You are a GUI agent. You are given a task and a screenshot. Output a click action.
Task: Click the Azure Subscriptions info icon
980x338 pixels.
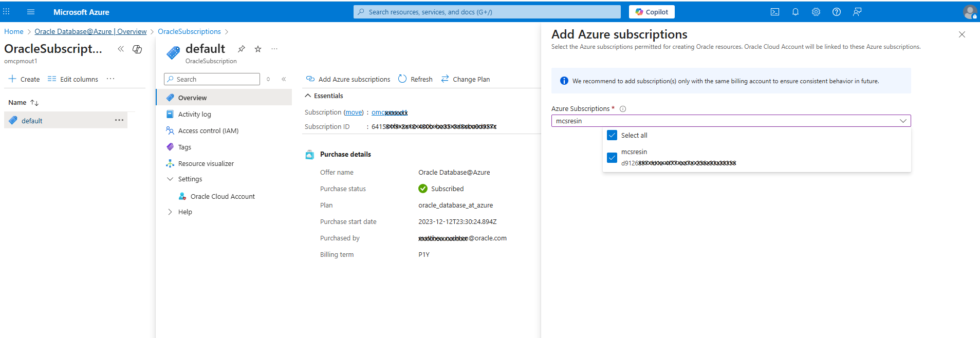(x=622, y=109)
